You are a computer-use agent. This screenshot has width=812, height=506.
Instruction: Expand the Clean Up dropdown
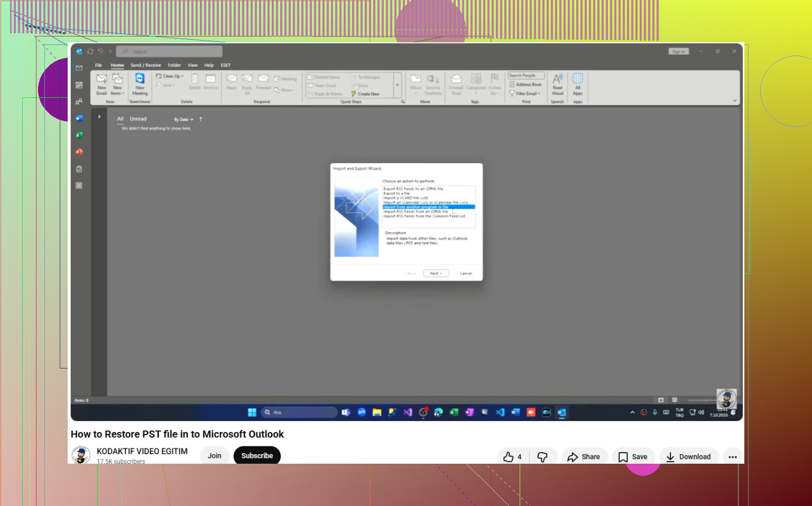coord(170,76)
